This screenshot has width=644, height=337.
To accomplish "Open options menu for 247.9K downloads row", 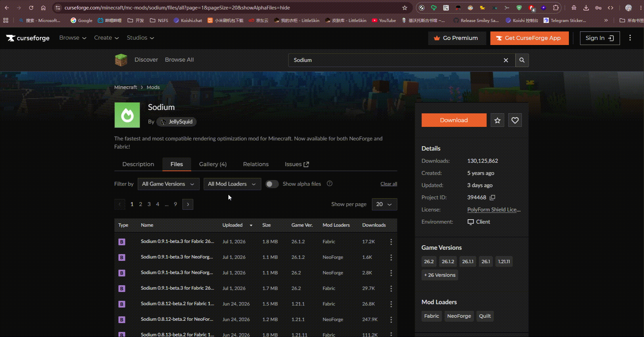I will pos(391,319).
